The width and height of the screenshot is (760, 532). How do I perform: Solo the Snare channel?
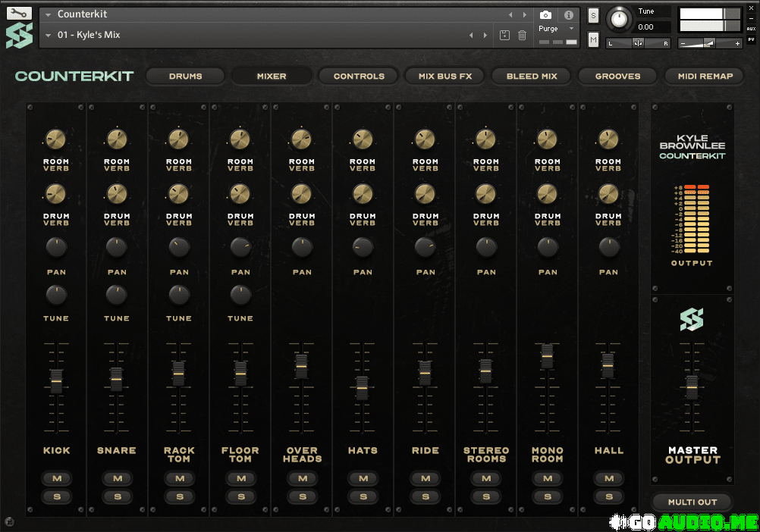117,496
